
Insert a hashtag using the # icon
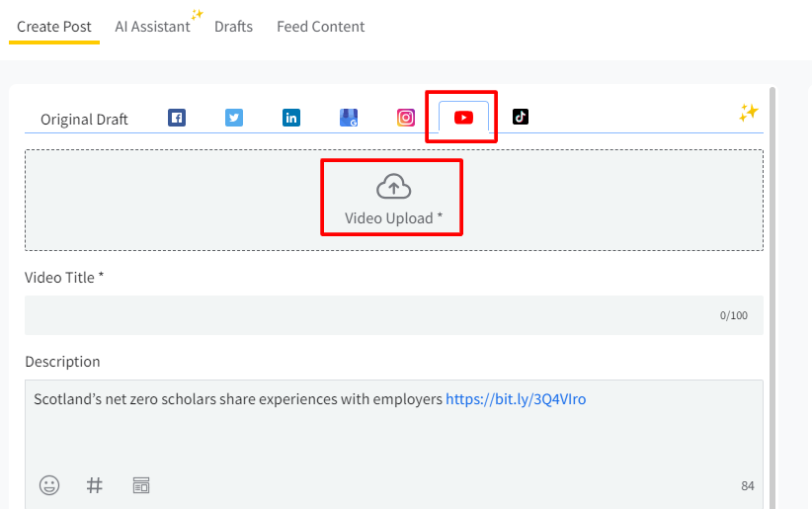95,485
